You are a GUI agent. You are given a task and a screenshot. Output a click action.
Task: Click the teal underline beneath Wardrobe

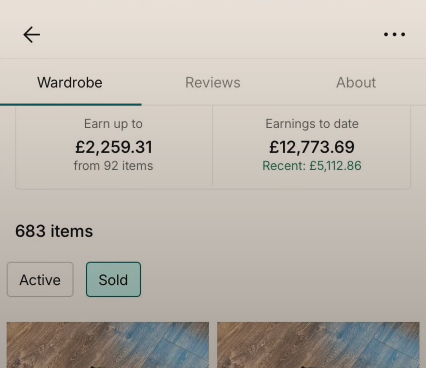(x=71, y=105)
